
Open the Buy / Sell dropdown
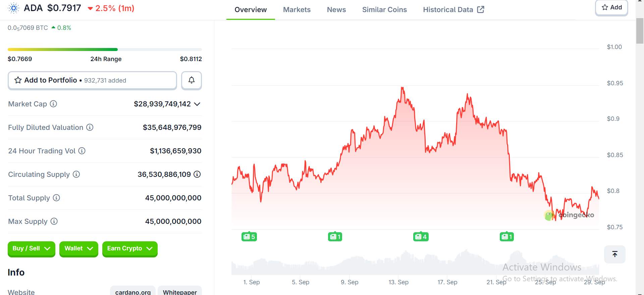(x=31, y=249)
